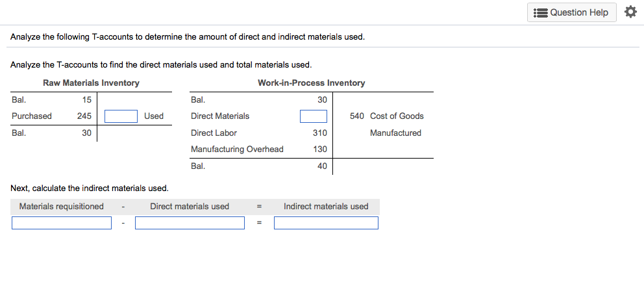Viewport: 644px width, 284px height.
Task: Click the Direct materials used answer box
Action: pos(190,223)
